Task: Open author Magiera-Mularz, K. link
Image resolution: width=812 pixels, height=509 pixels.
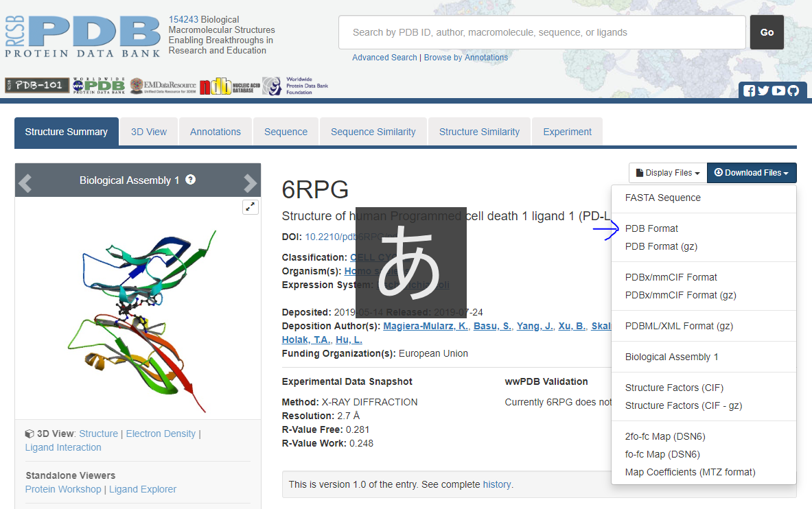Action: pos(426,326)
